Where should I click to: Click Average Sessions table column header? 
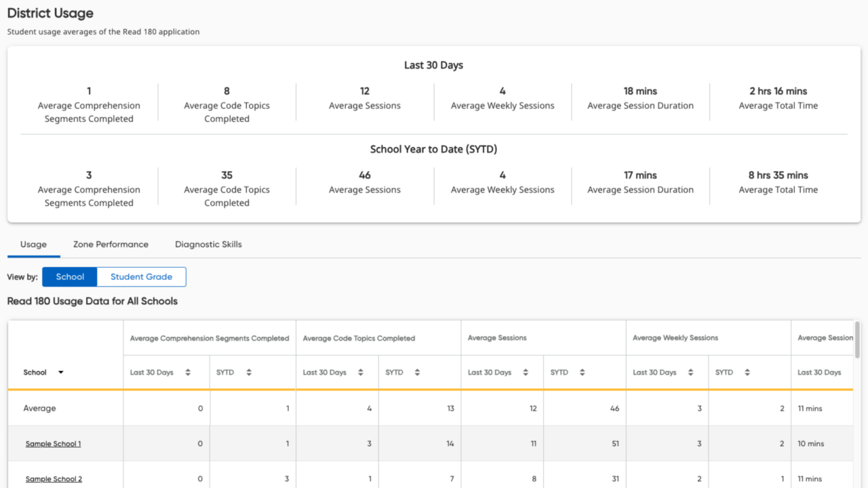click(497, 338)
